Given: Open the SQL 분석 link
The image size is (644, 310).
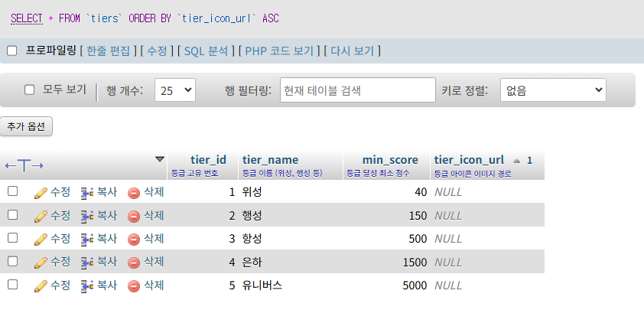Looking at the screenshot, I should [x=206, y=51].
